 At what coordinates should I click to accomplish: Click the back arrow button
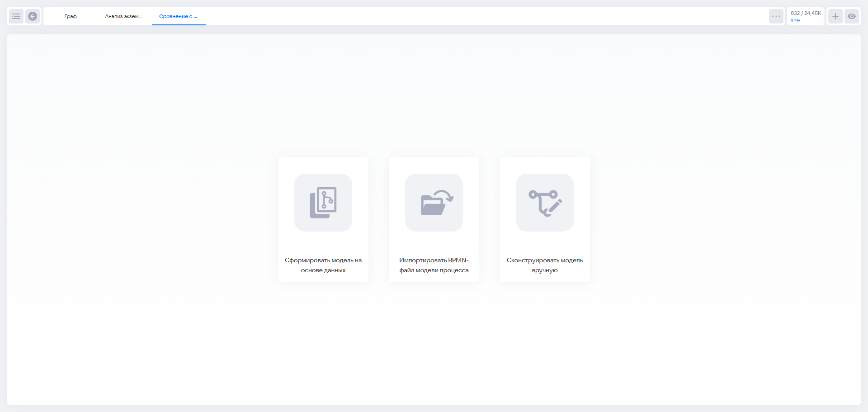click(33, 16)
